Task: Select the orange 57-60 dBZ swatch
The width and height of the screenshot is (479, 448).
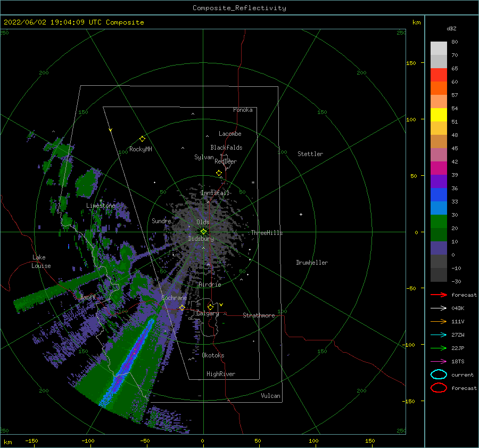Action: pyautogui.click(x=439, y=88)
